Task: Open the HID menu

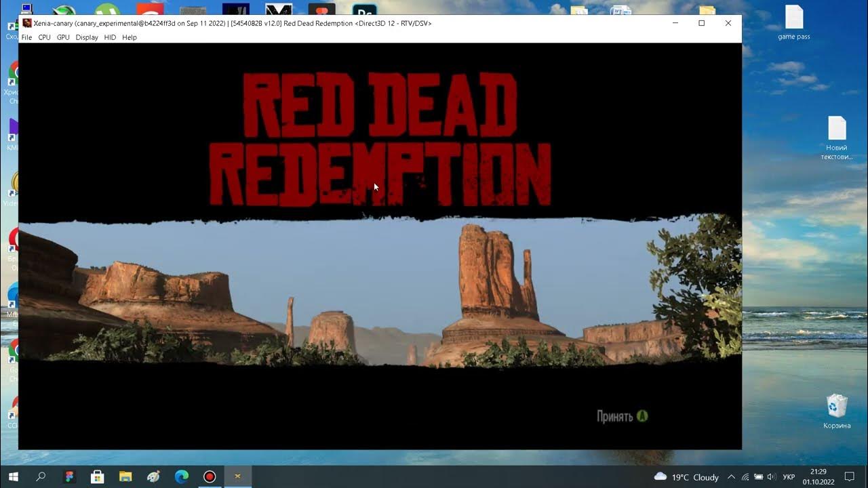Action: (x=110, y=37)
